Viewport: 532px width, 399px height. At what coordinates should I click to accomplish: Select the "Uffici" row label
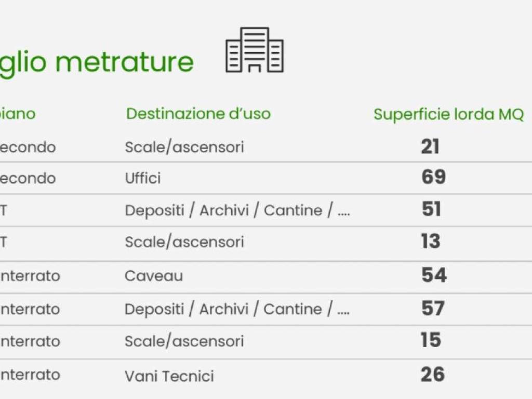click(x=143, y=178)
